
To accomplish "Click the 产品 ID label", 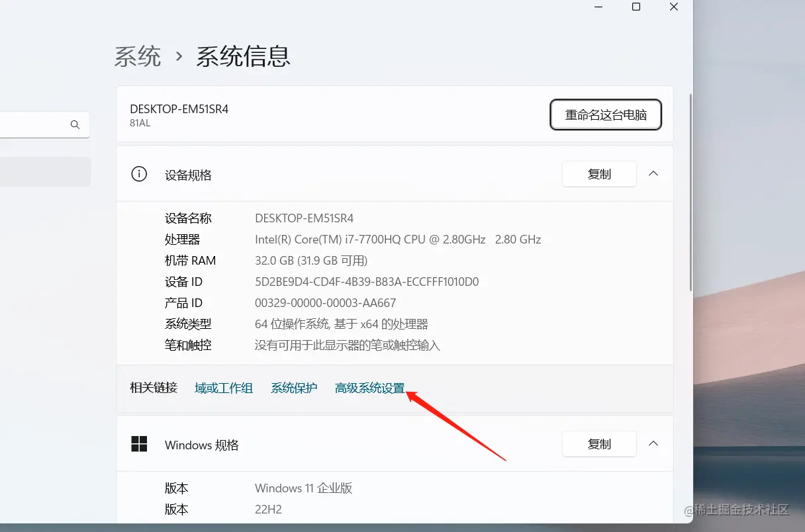I will tap(183, 303).
